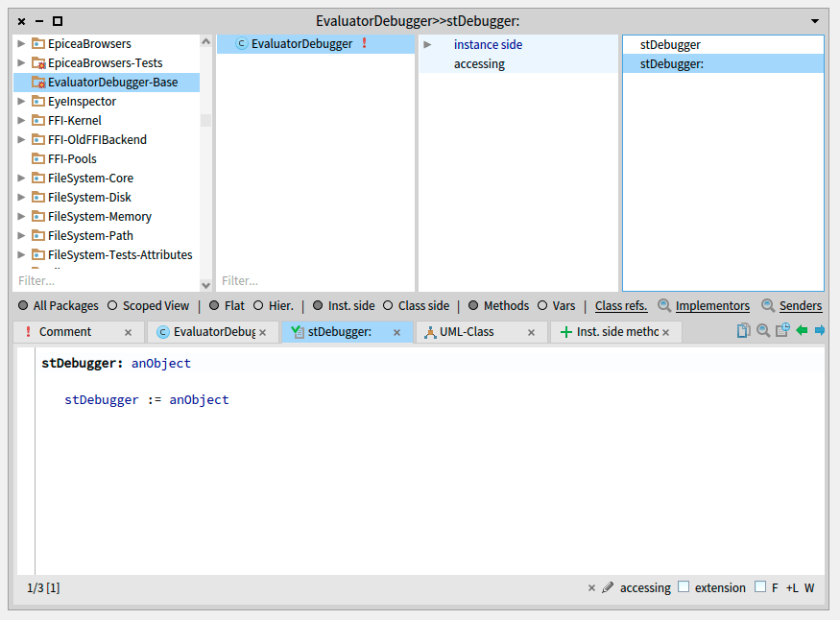
Task: Navigate forward with the blue right arrow
Action: coord(819,331)
